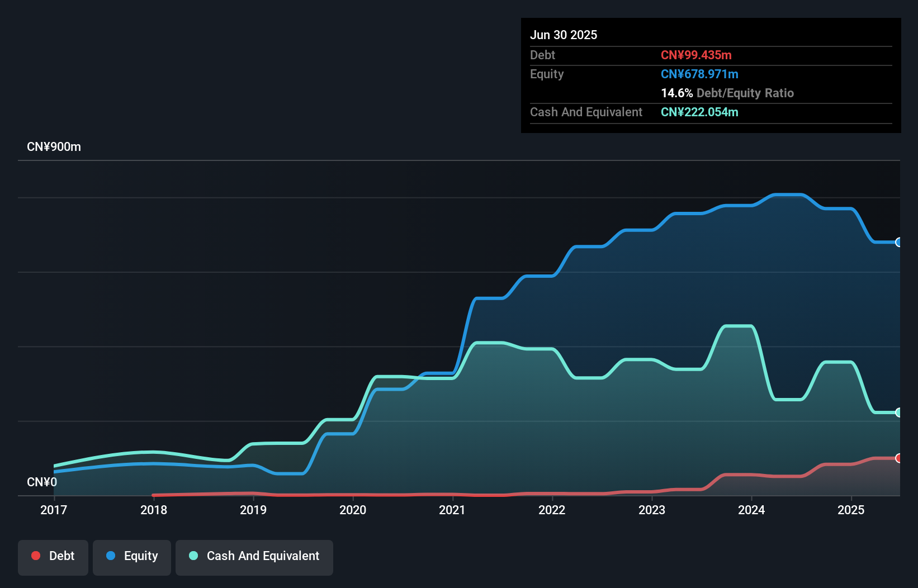Click the 14.6% Debt/Equity Ratio text

727,93
